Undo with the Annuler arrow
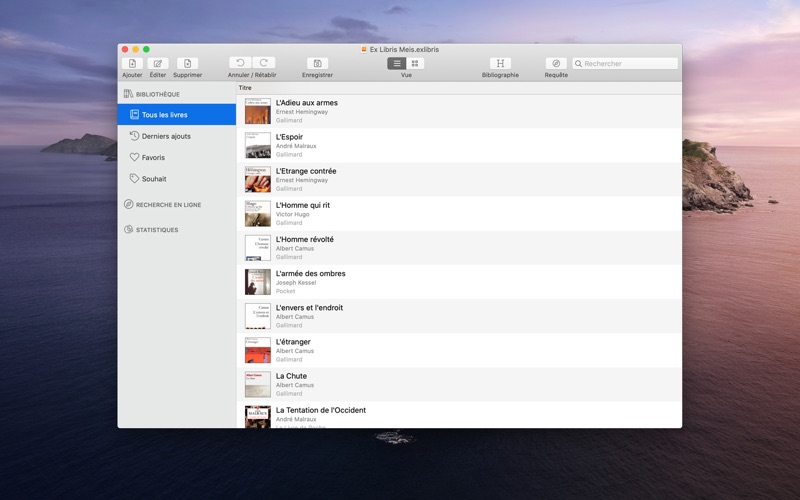This screenshot has height=500, width=800. [x=240, y=63]
